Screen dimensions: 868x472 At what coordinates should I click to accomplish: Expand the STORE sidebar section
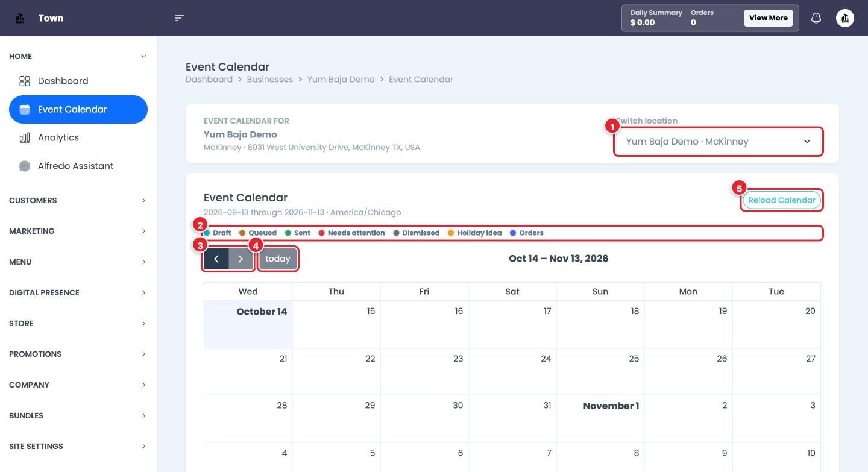coord(78,323)
